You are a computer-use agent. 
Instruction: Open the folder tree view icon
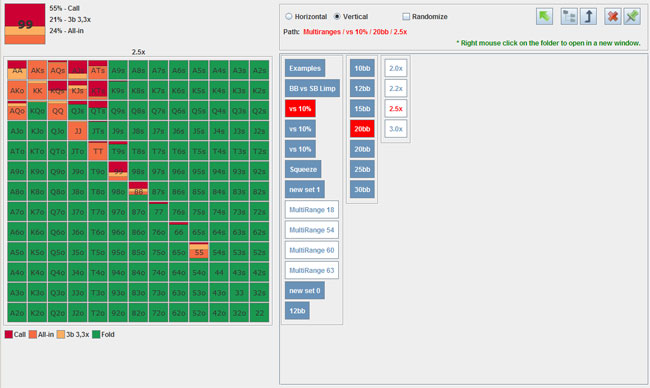click(x=569, y=17)
